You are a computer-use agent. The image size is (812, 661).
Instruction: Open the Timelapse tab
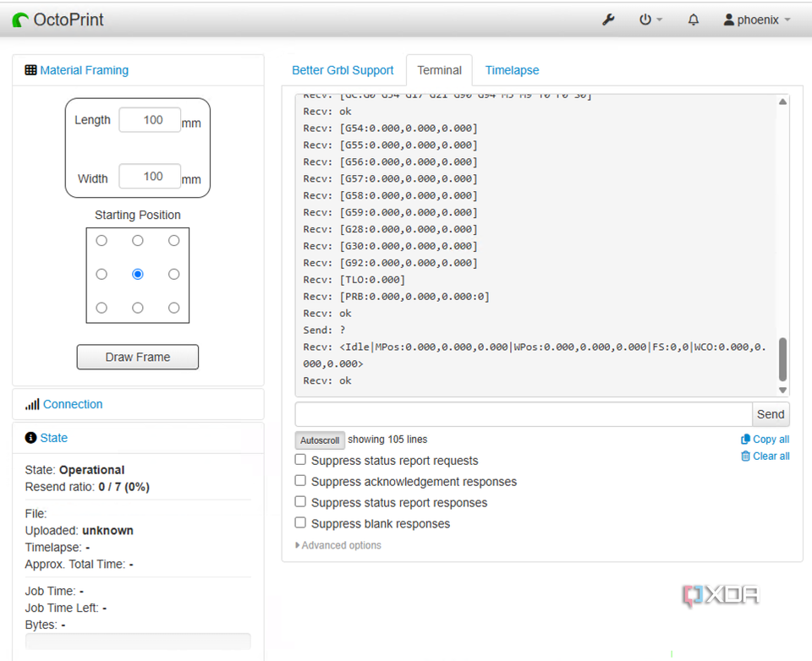pos(512,70)
